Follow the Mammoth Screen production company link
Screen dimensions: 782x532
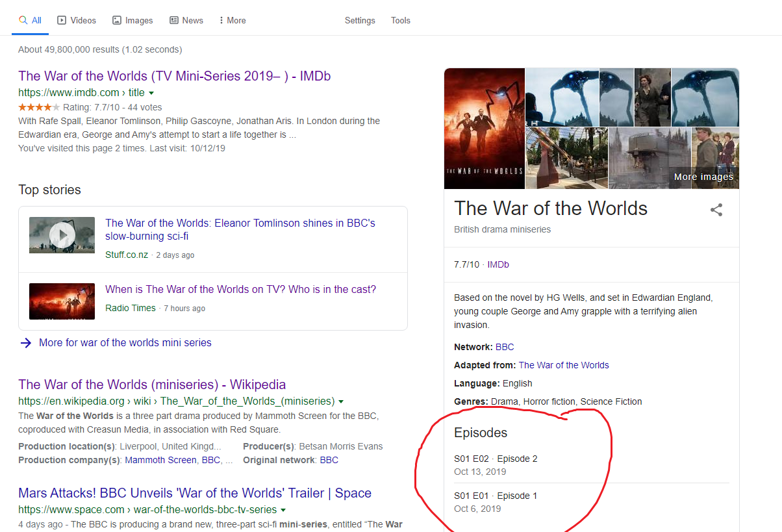click(160, 460)
